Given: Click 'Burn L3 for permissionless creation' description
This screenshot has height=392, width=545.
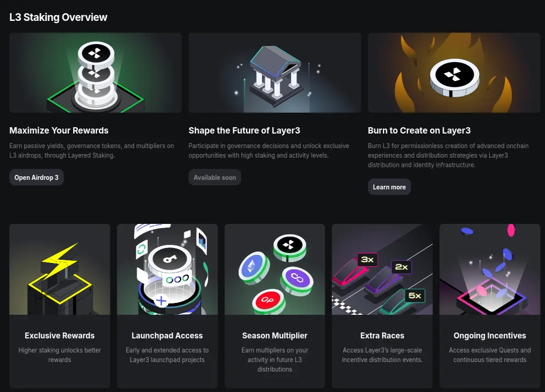Looking at the screenshot, I should point(448,155).
